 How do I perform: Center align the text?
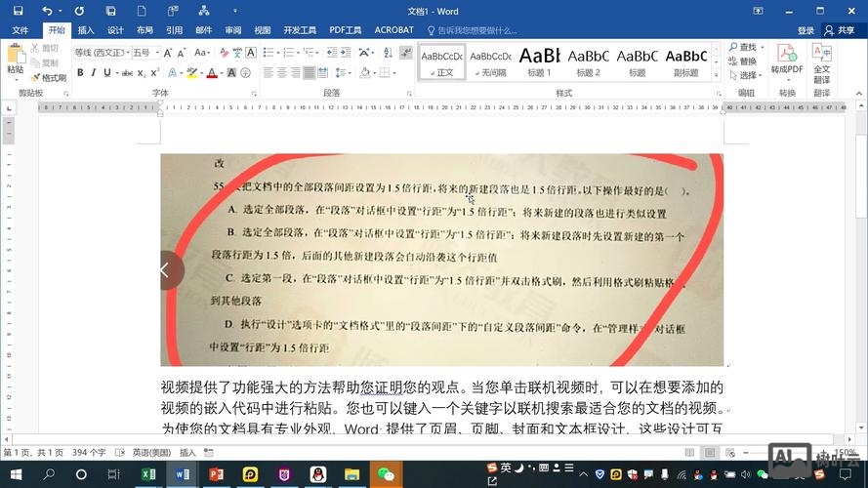(282, 72)
